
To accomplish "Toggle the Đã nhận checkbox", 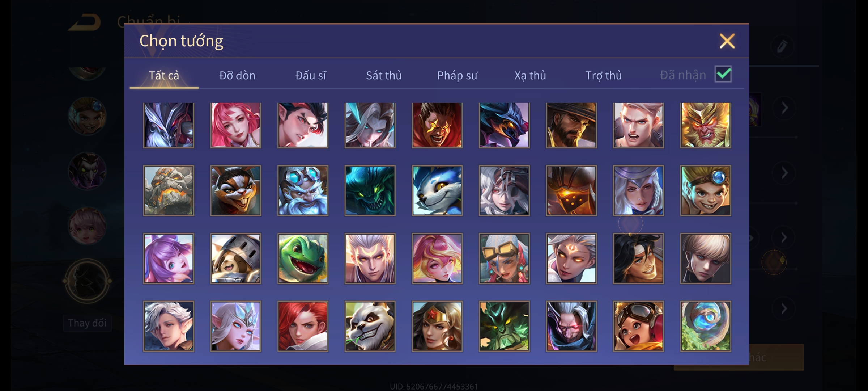I will pyautogui.click(x=723, y=74).
